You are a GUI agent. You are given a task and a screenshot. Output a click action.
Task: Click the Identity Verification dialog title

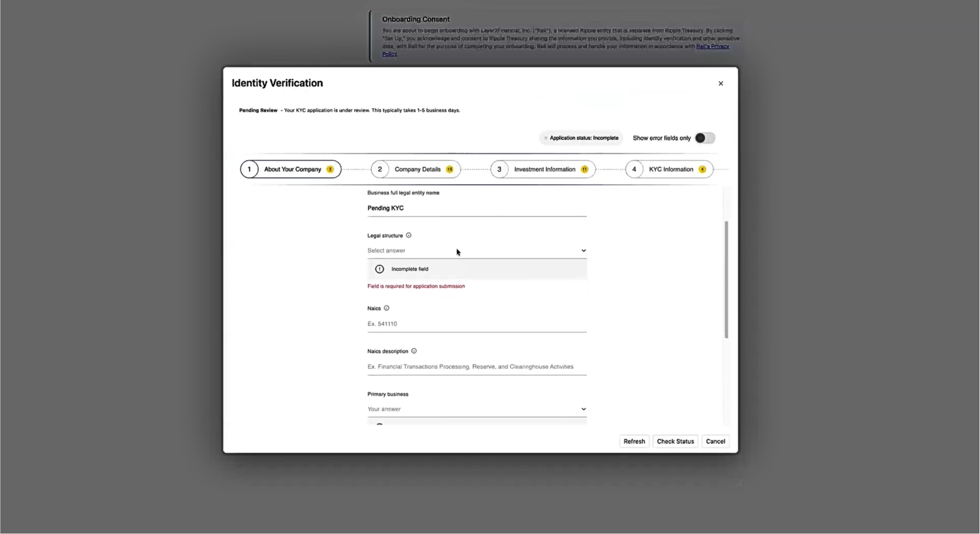click(277, 83)
